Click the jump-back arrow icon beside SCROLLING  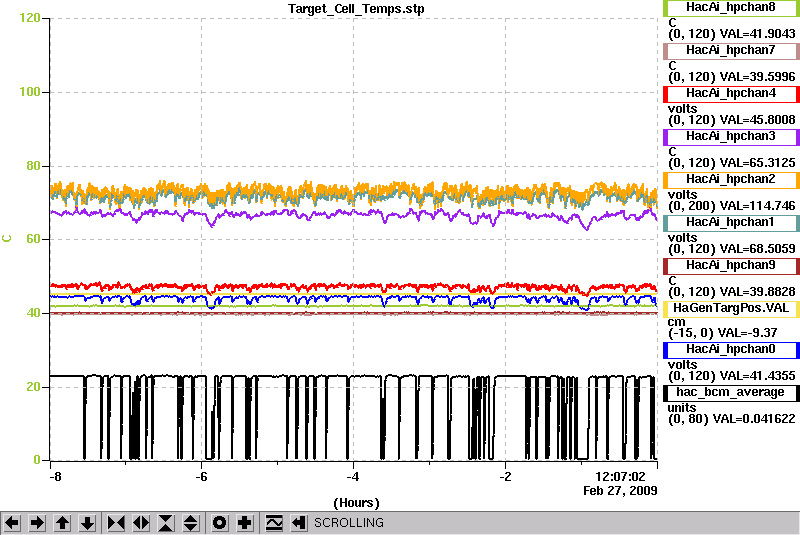298,523
